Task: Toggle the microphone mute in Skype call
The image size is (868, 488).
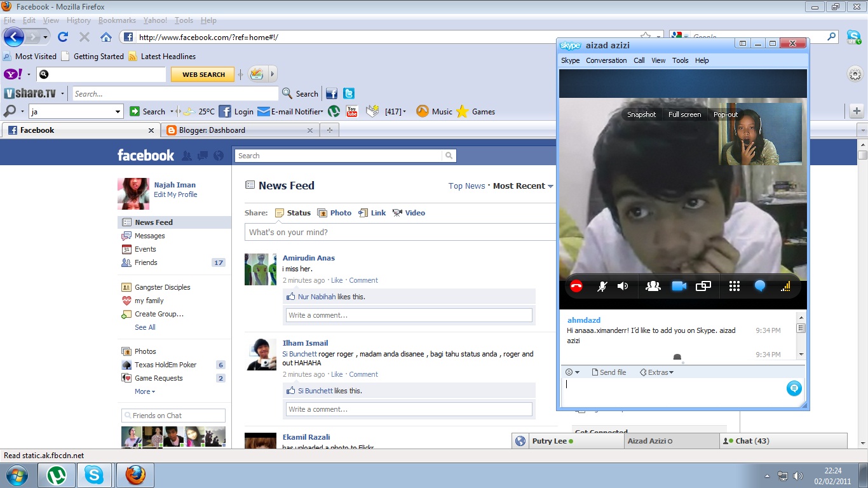Action: (x=602, y=287)
